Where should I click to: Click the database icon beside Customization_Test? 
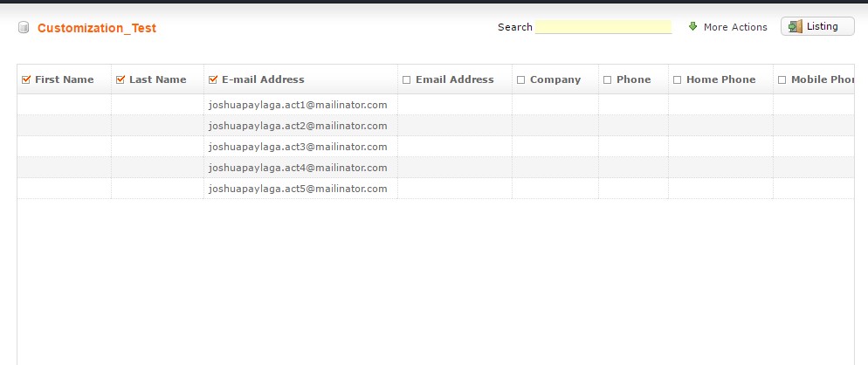point(24,28)
